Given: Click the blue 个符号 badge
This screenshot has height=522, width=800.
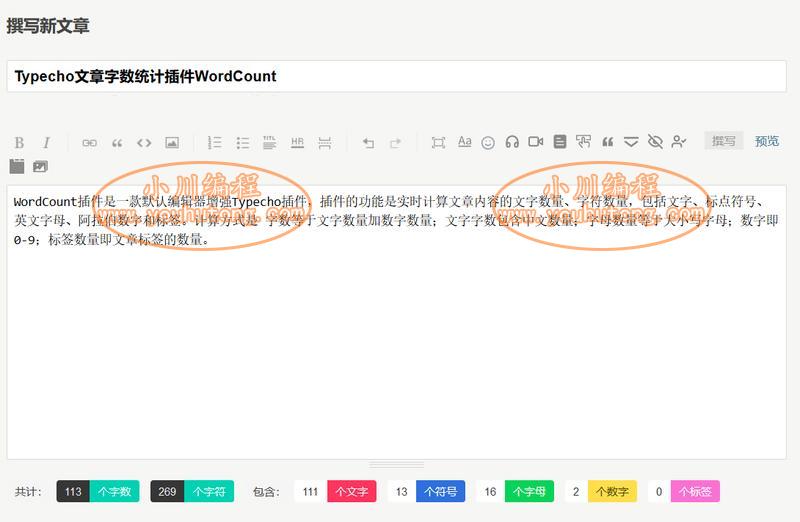Looking at the screenshot, I should (440, 491).
